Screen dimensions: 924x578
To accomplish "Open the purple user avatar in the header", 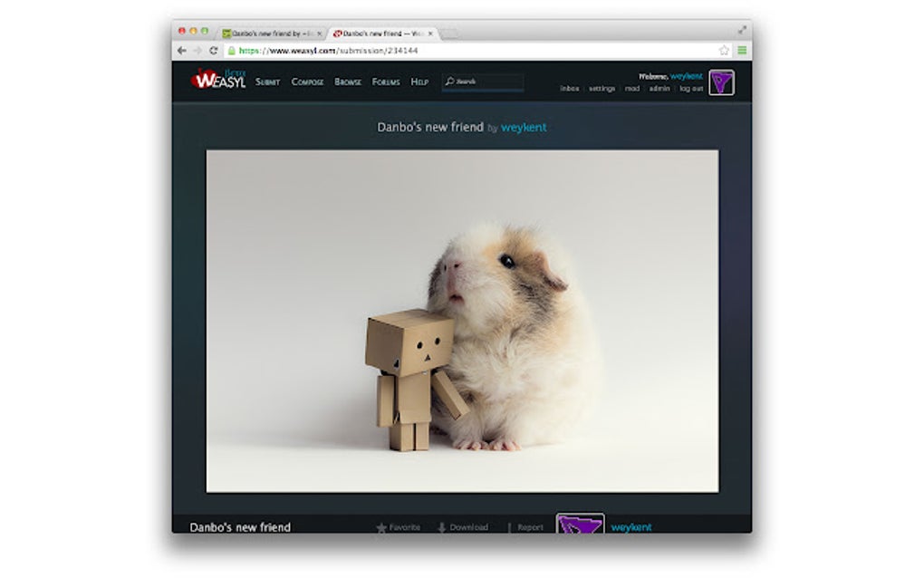I will coord(721,82).
